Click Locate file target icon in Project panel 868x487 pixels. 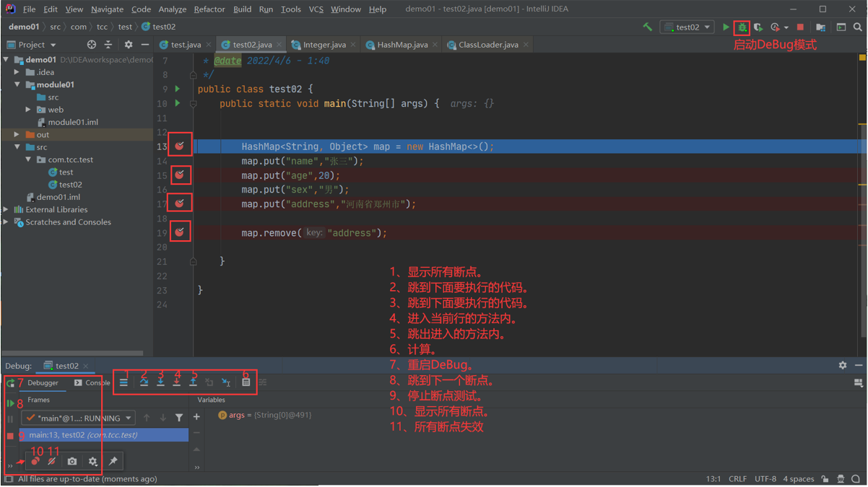(x=92, y=45)
